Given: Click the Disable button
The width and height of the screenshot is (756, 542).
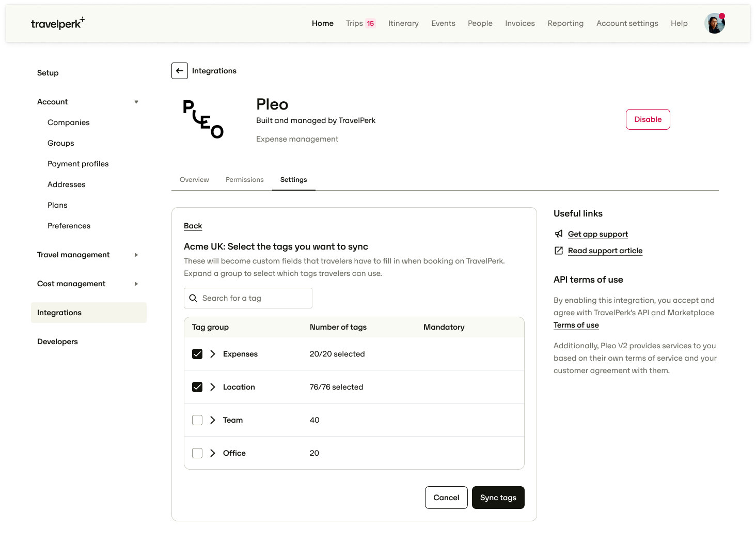Looking at the screenshot, I should coord(648,119).
